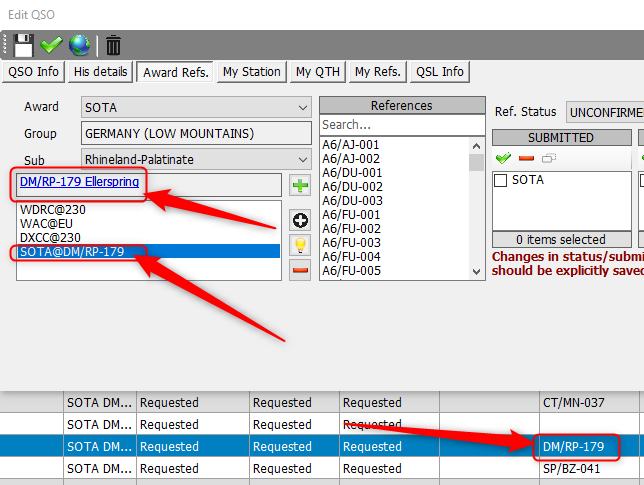This screenshot has width=644, height=485.
Task: Open the Sub Rhineland-Palatinate dropdown
Action: pyautogui.click(x=196, y=159)
